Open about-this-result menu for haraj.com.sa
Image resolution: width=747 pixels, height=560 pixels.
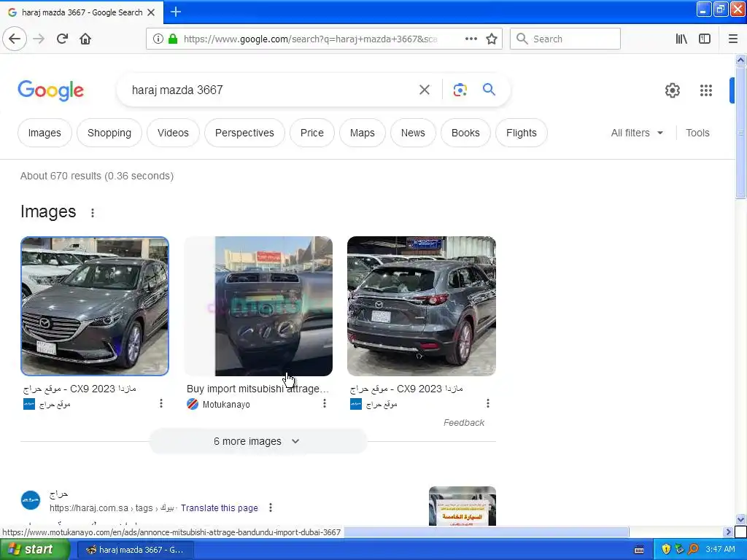(x=271, y=507)
